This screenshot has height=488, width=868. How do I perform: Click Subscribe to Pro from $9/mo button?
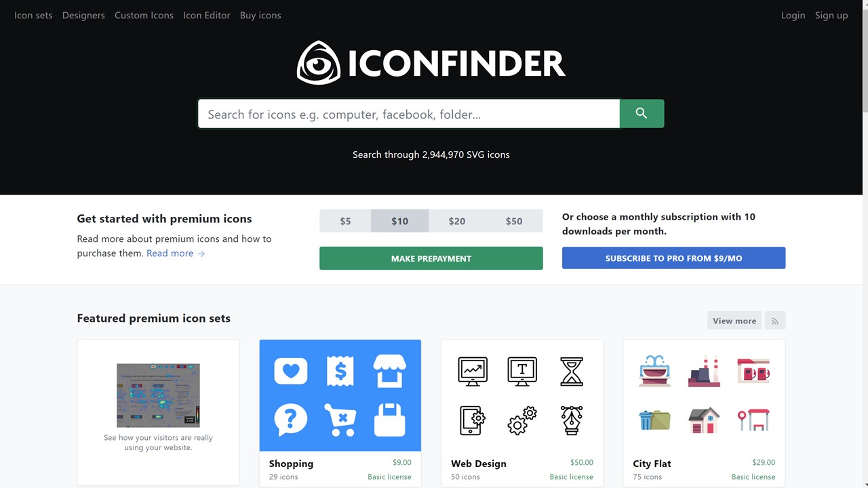[x=674, y=258]
